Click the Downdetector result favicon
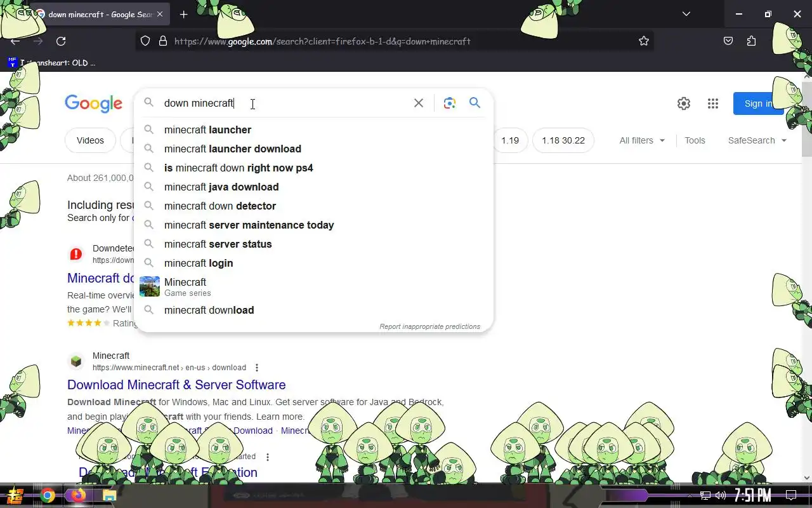 pyautogui.click(x=76, y=254)
